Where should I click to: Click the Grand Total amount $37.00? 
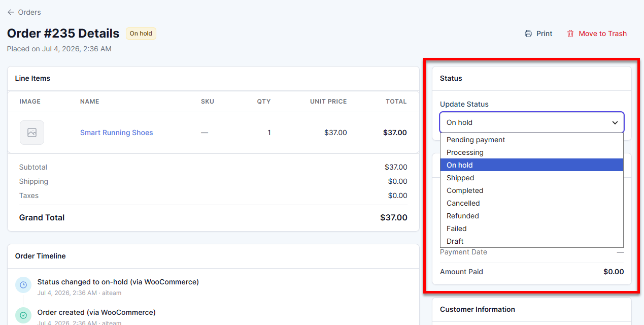click(x=393, y=217)
